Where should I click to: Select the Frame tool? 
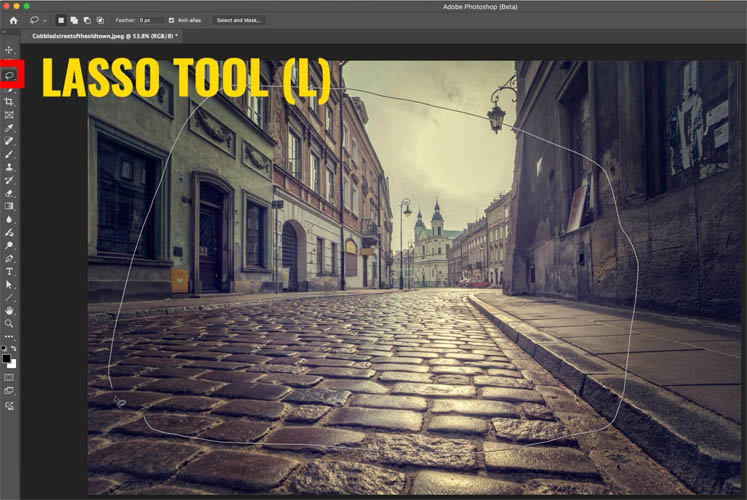tap(9, 115)
